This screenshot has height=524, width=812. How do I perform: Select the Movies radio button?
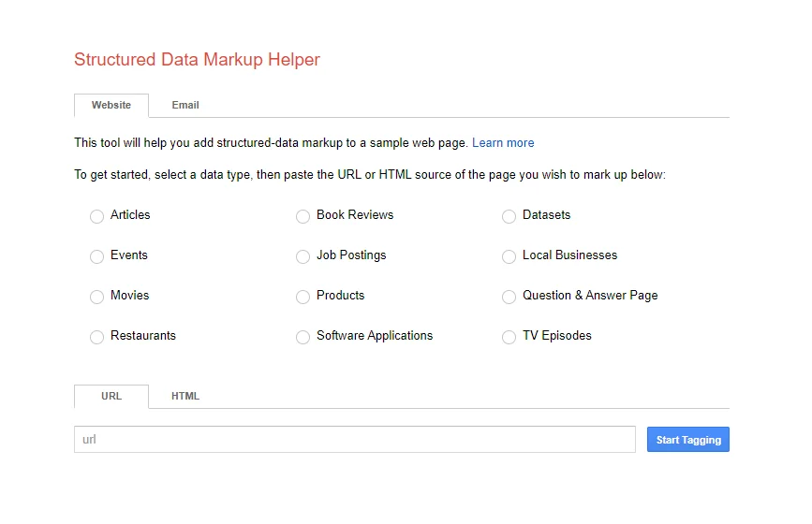(x=96, y=297)
